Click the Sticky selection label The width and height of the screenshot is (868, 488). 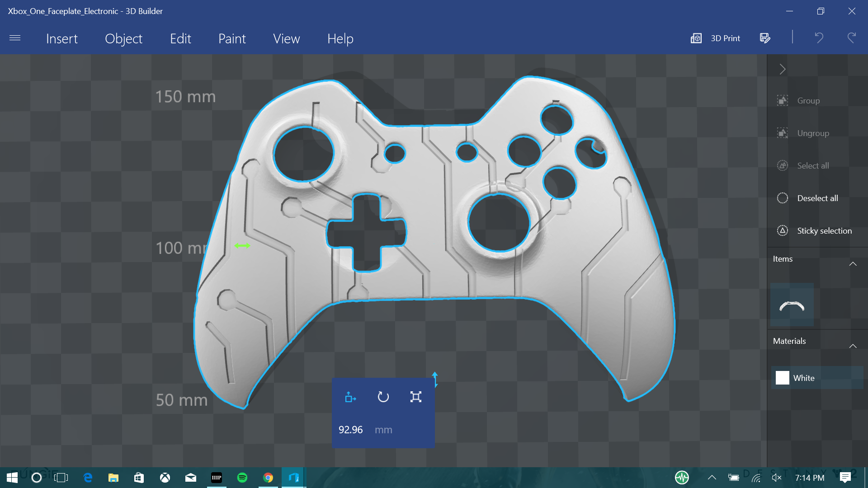824,231
